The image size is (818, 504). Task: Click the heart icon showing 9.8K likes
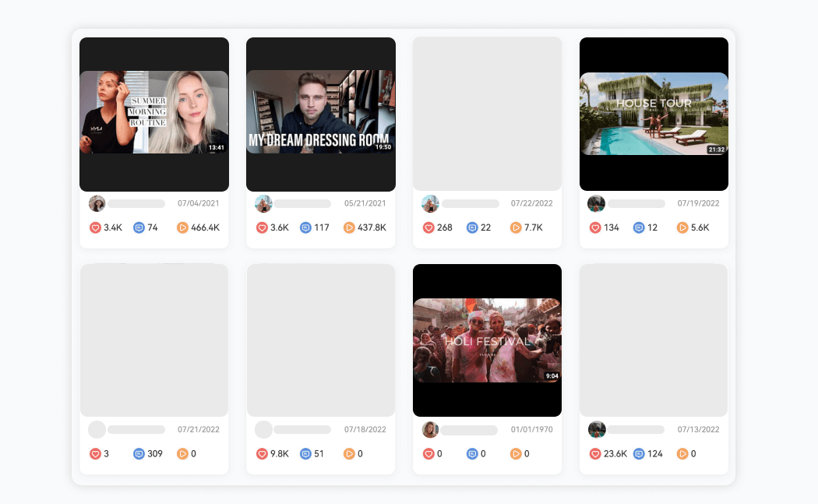[263, 453]
